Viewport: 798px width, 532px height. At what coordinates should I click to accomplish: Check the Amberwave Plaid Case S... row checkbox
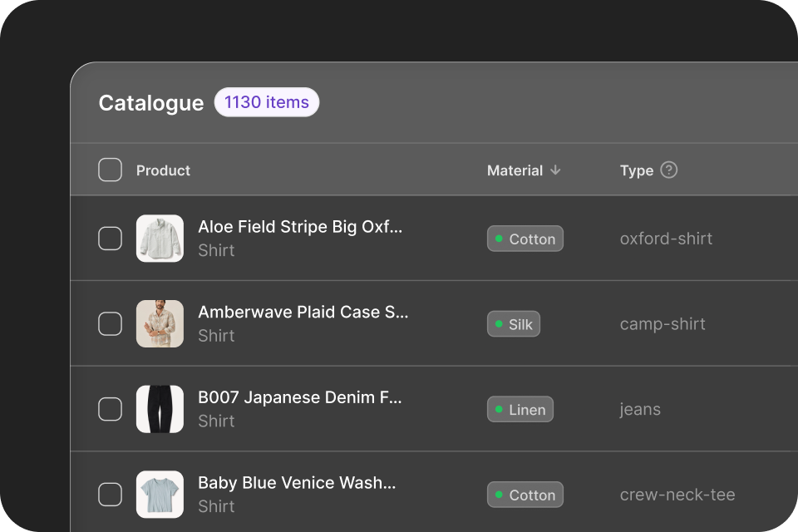coord(110,324)
